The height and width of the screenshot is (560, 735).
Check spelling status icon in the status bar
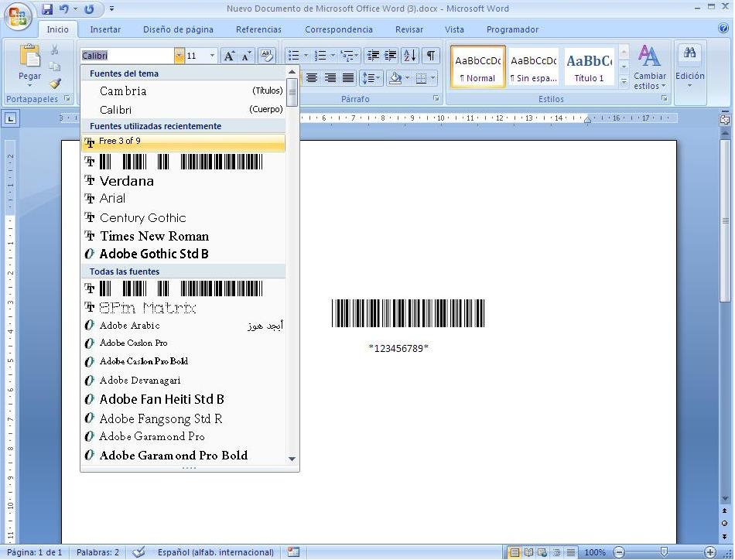(138, 552)
